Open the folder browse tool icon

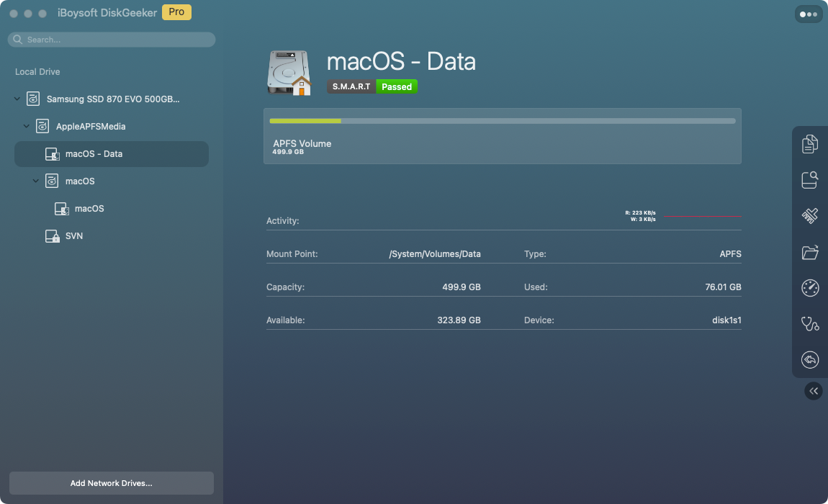[x=809, y=252]
